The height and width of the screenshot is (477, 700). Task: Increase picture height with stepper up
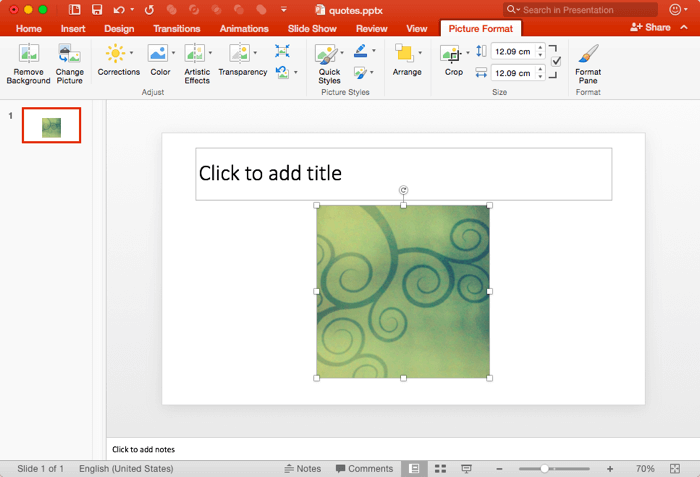(x=541, y=47)
